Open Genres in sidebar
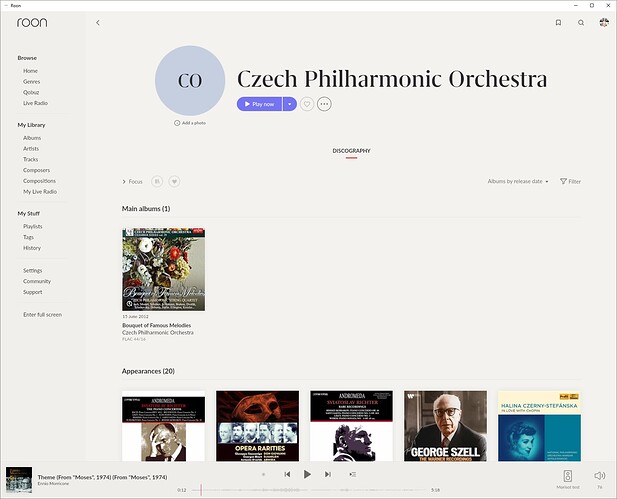The image size is (617, 499). coord(31,81)
